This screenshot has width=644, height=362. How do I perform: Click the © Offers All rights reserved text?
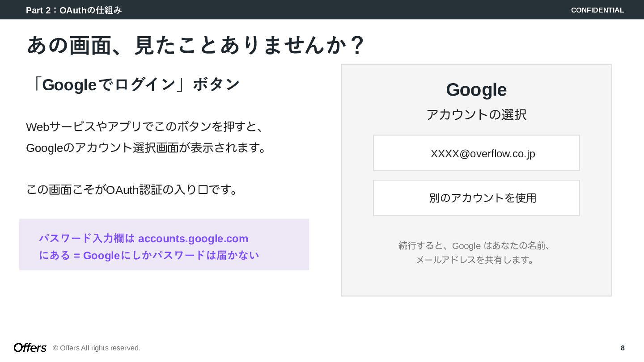97,348
